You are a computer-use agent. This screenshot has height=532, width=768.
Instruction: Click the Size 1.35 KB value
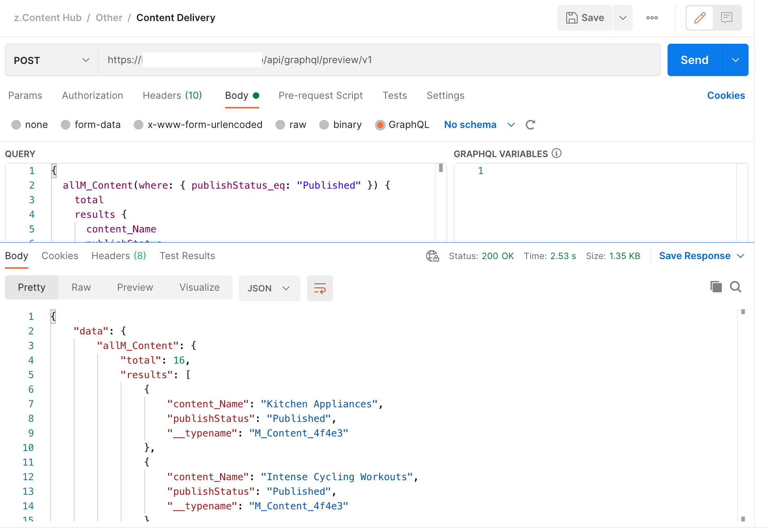625,256
